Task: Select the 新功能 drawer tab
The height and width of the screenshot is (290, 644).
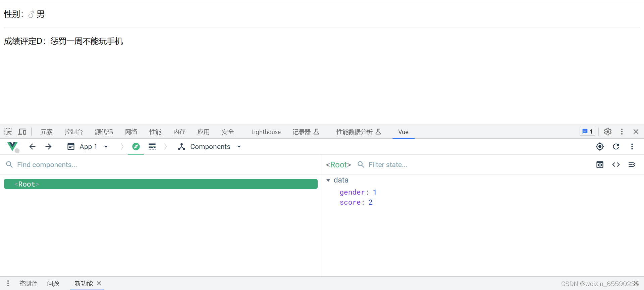Action: click(x=84, y=283)
